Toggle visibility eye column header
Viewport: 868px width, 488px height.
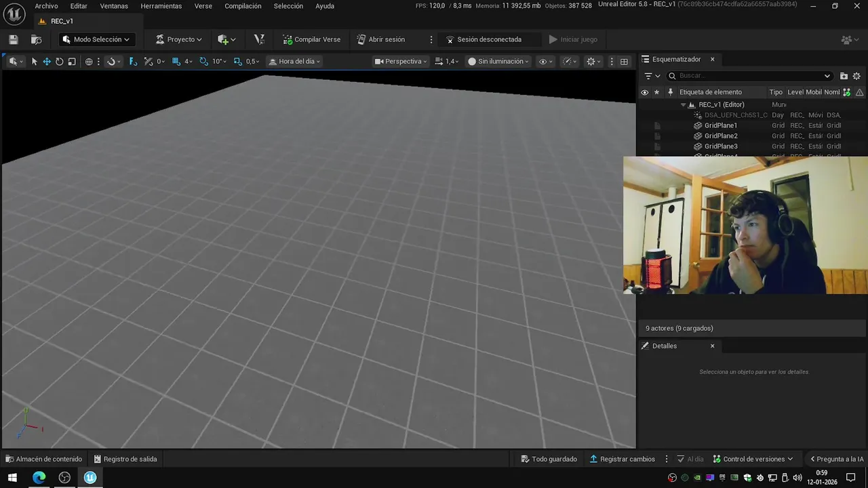pyautogui.click(x=645, y=92)
